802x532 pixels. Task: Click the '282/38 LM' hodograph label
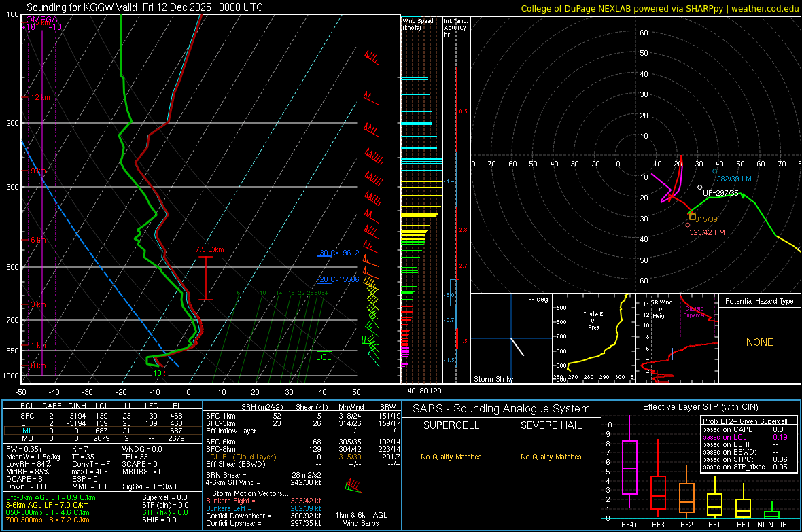[733, 179]
